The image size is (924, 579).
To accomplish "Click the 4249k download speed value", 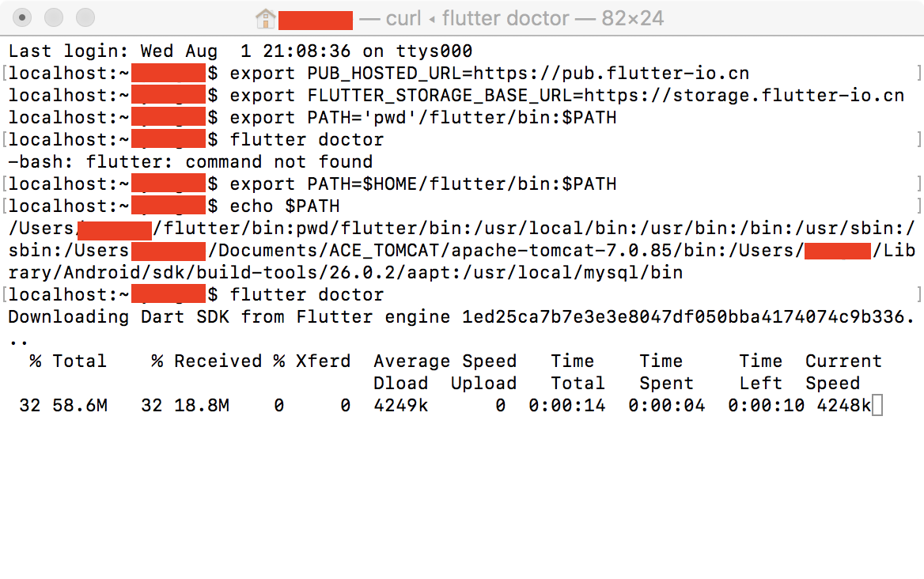I will 401,405.
